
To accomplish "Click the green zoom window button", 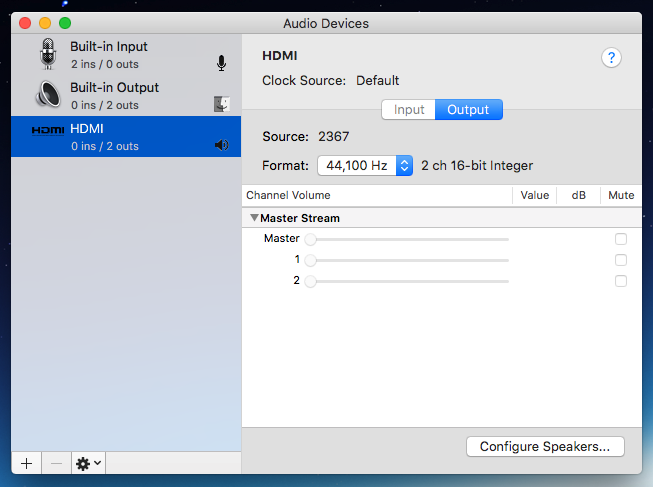I will coord(65,23).
